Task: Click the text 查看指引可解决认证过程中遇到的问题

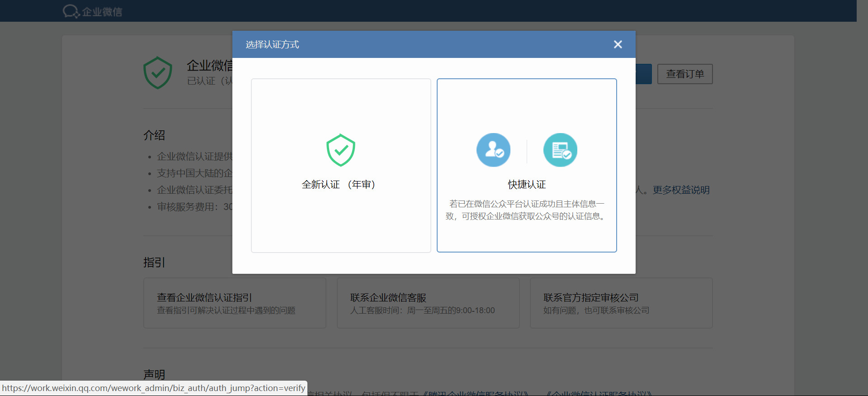Action: 226,310
